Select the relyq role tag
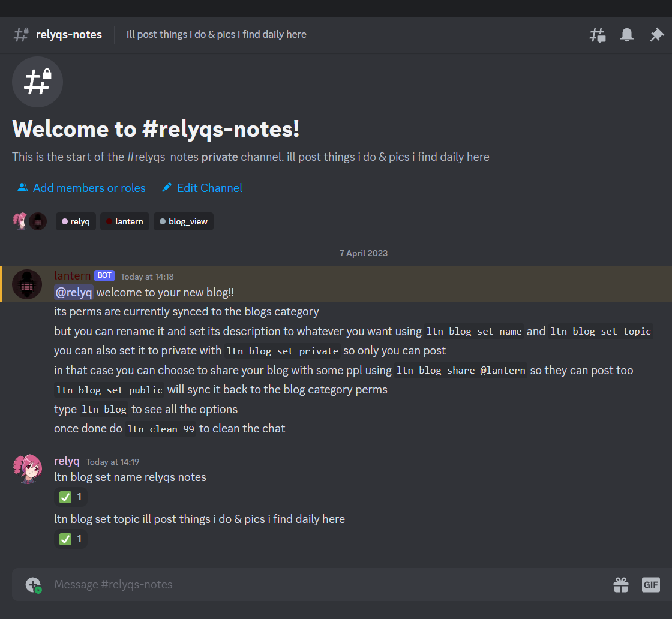 (x=76, y=221)
